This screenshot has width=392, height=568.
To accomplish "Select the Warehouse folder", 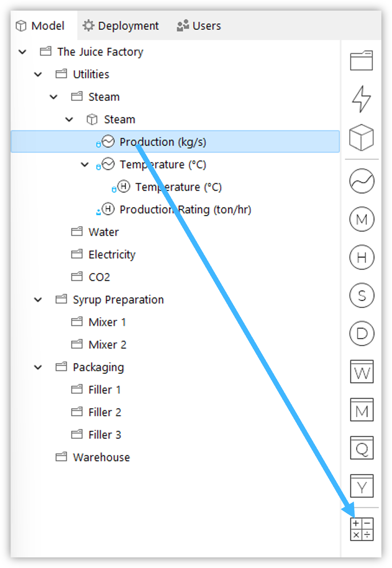I will 101,457.
